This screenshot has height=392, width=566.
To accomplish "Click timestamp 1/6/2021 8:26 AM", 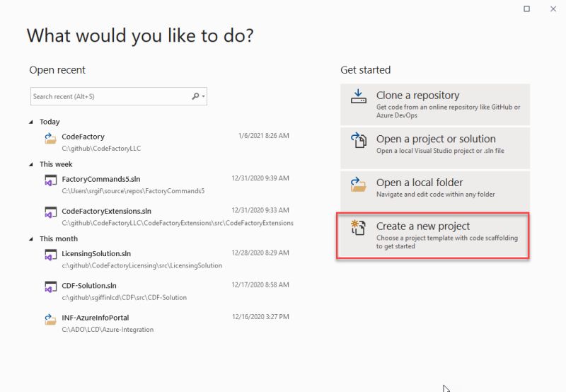I will tap(263, 136).
